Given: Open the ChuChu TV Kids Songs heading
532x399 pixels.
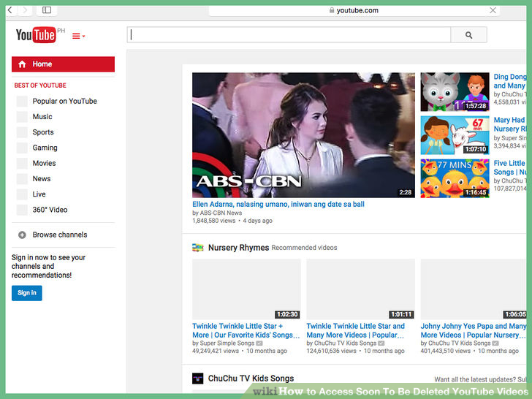Looking at the screenshot, I should (x=251, y=379).
